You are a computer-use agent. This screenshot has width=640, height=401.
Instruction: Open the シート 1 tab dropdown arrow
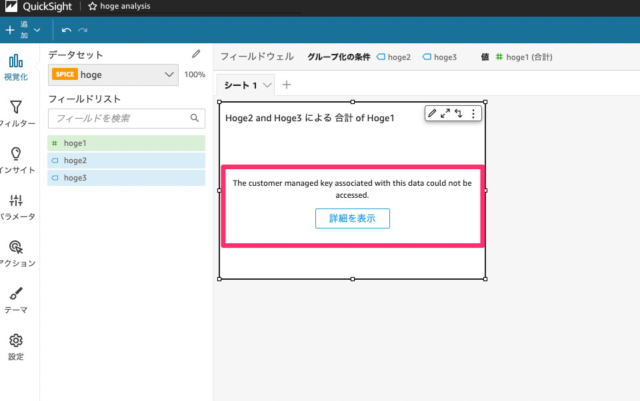[x=267, y=85]
